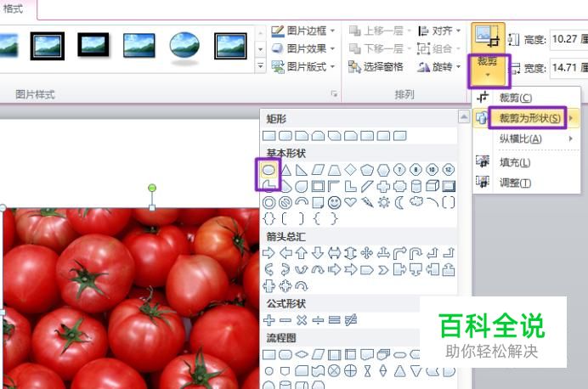Select the down arrow shape
588x389 pixels.
[318, 253]
